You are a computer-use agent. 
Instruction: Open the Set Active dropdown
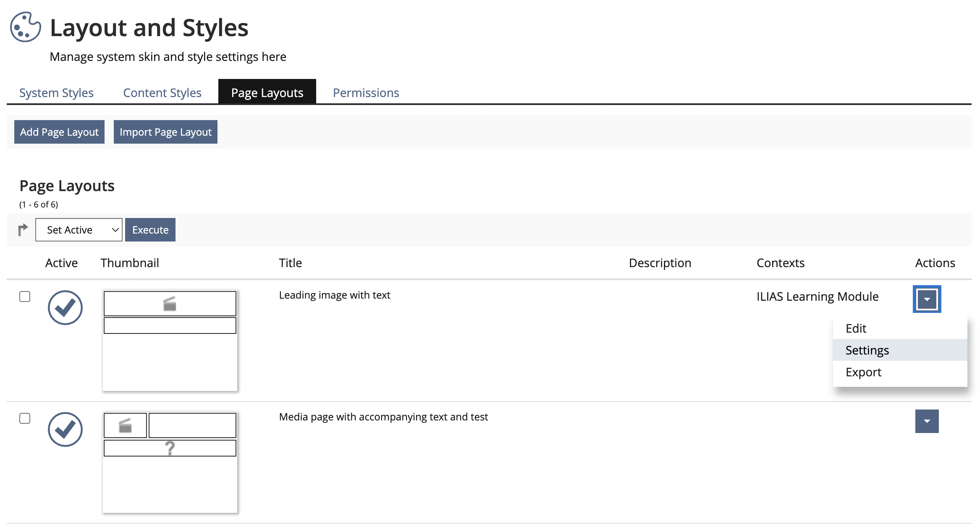tap(79, 230)
